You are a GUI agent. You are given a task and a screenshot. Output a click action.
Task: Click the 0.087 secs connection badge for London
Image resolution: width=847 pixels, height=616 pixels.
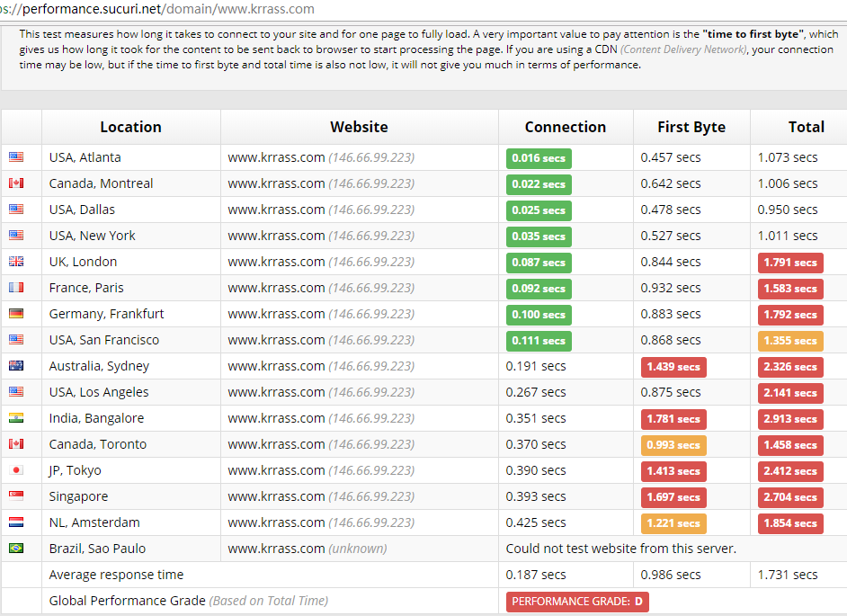[539, 263]
